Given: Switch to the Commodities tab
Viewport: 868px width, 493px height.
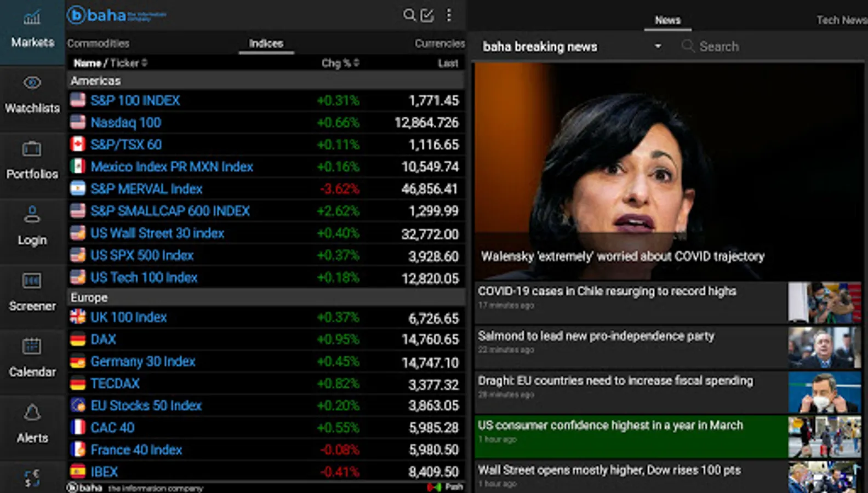Looking at the screenshot, I should point(98,43).
